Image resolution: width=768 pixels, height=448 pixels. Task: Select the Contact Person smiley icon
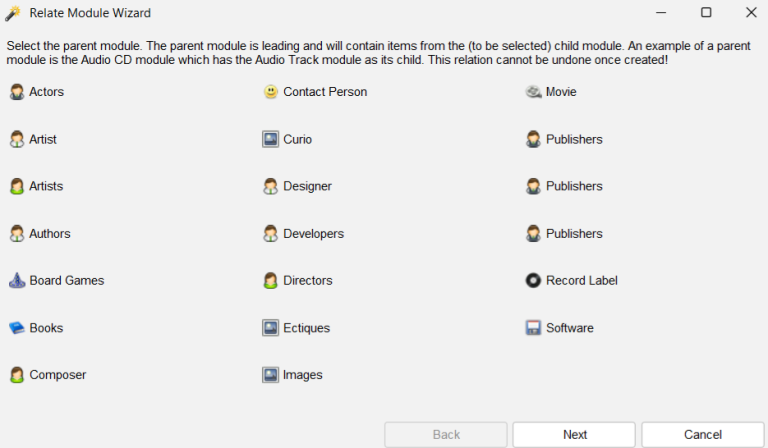tap(271, 92)
